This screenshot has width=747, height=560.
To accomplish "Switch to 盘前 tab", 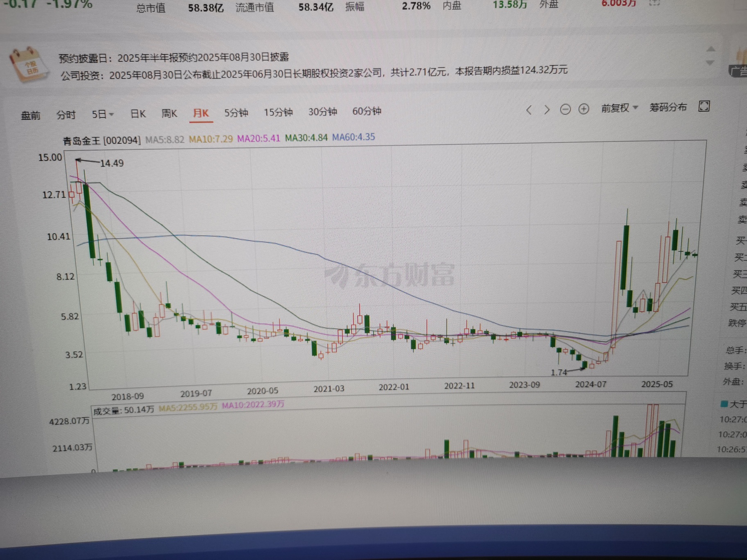I will [31, 115].
